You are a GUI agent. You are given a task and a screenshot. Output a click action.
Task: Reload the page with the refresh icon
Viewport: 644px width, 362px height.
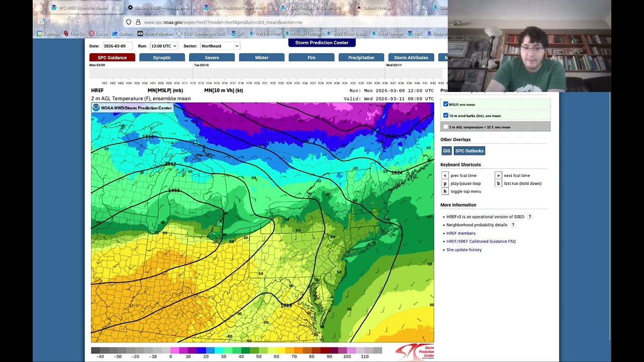(77, 22)
